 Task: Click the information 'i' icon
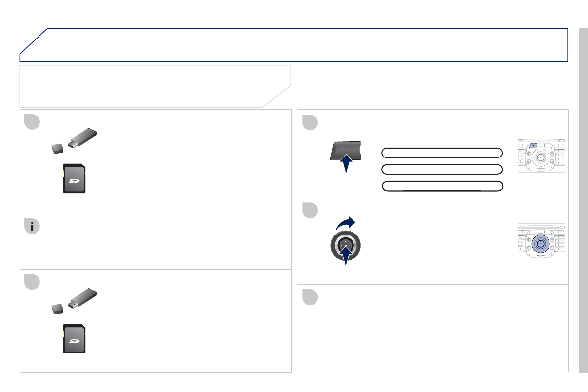(x=32, y=226)
